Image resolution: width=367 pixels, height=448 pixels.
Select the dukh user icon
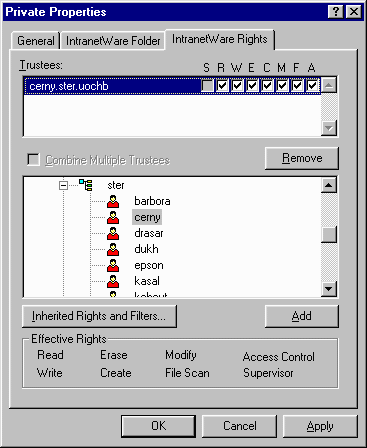pyautogui.click(x=113, y=249)
